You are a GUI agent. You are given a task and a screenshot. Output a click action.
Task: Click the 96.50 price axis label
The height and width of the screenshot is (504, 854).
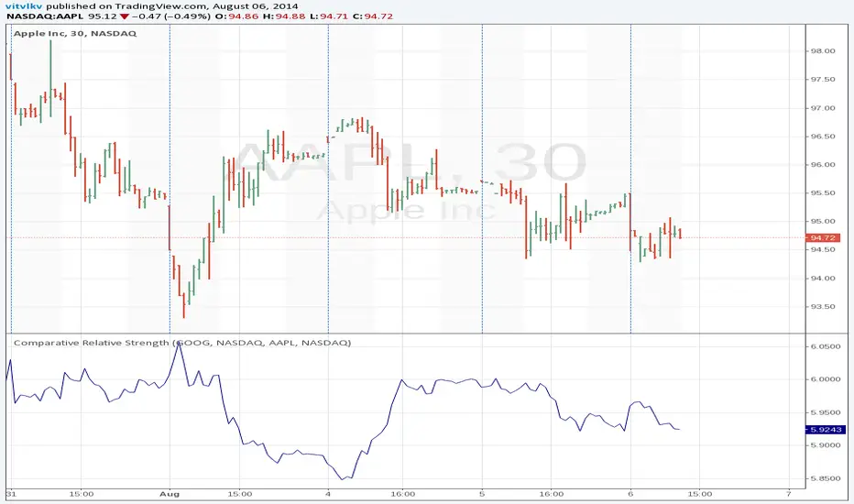[823, 137]
